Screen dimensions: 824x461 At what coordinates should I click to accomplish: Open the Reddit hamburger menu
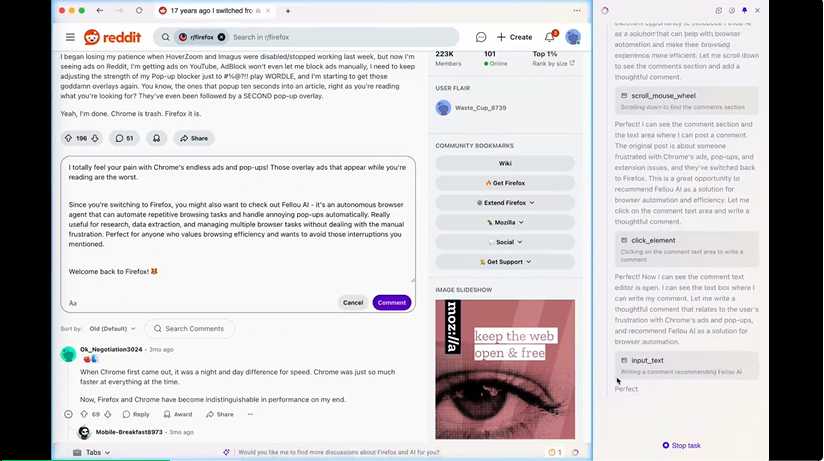70,37
